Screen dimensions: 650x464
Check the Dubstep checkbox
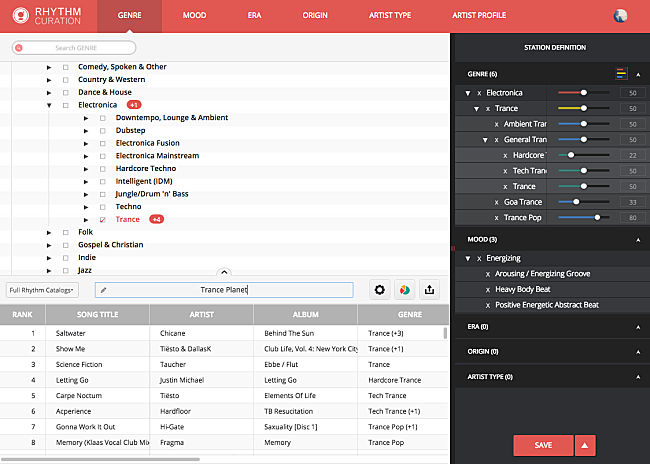[102, 130]
